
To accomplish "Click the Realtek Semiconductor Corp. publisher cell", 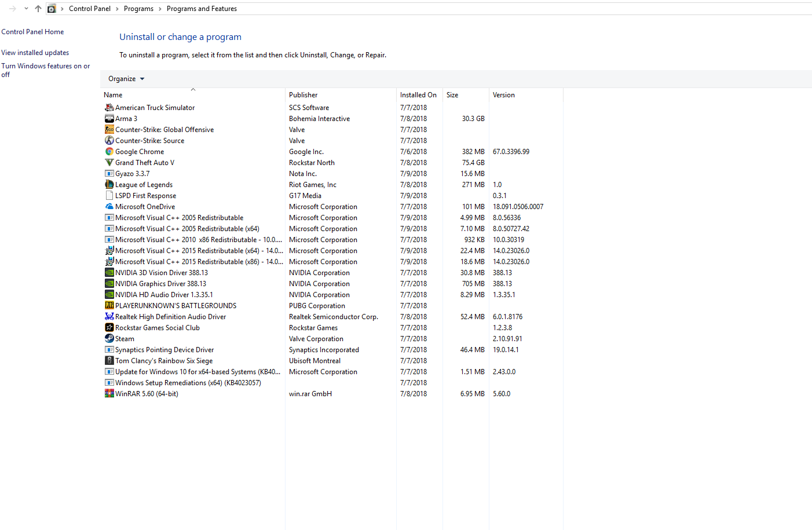I will 334,317.
